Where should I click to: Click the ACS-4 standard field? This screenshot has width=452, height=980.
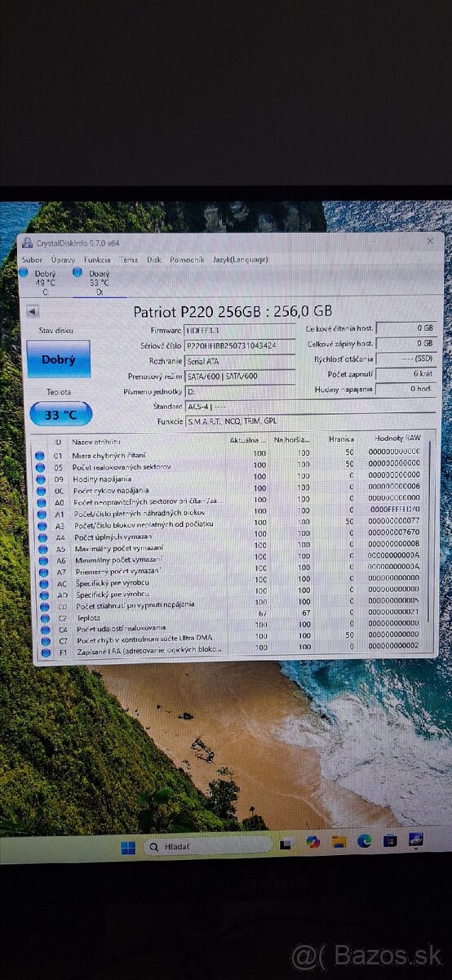(310, 406)
